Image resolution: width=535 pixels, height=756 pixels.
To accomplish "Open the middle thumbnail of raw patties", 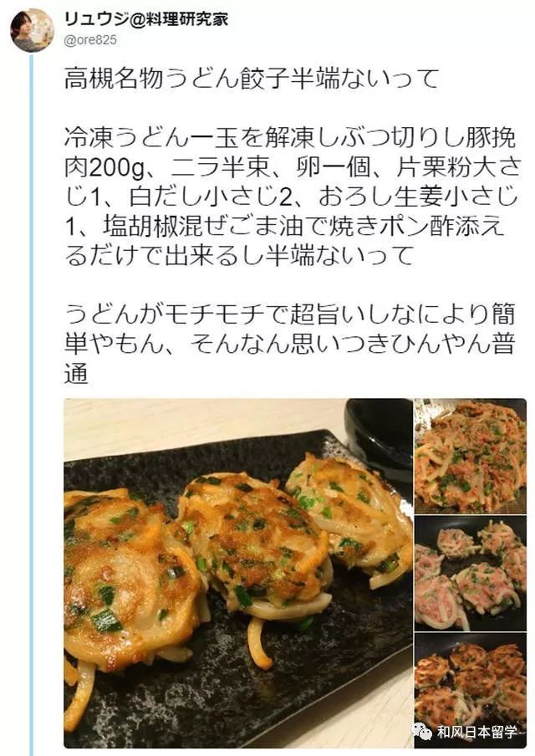I will click(x=471, y=573).
